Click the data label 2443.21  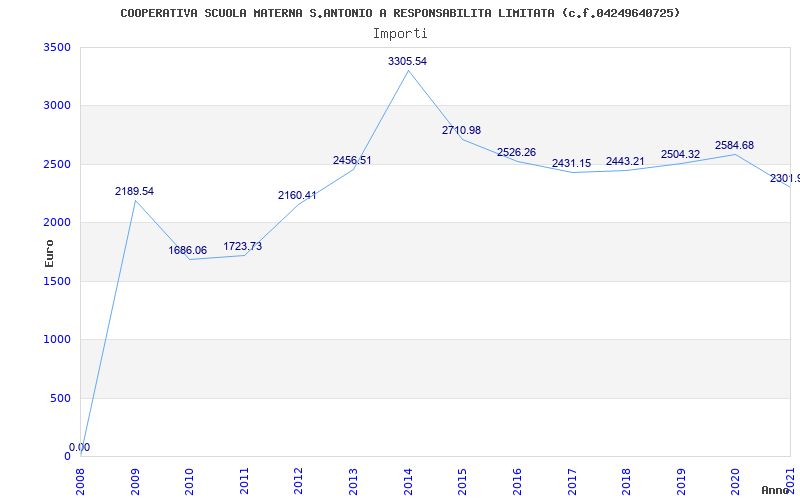(x=625, y=161)
